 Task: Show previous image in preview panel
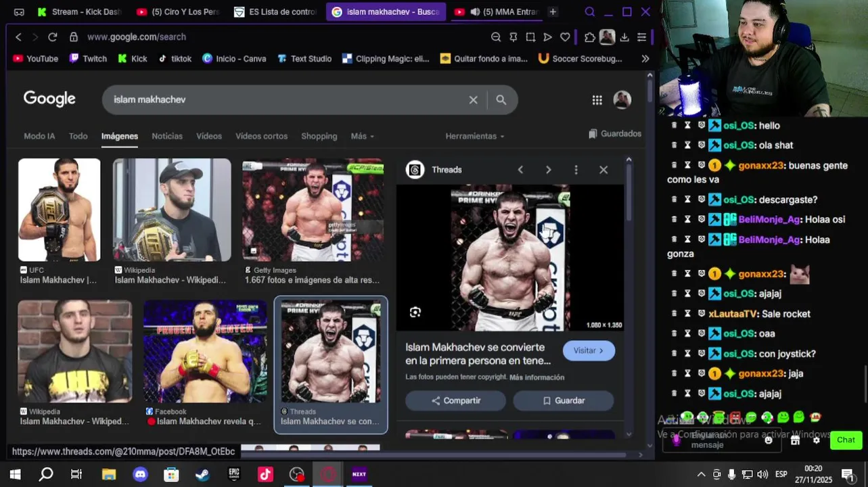pyautogui.click(x=520, y=170)
